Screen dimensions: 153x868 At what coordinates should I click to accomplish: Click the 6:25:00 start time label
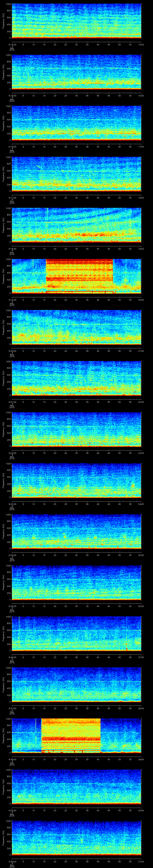click(12, 606)
